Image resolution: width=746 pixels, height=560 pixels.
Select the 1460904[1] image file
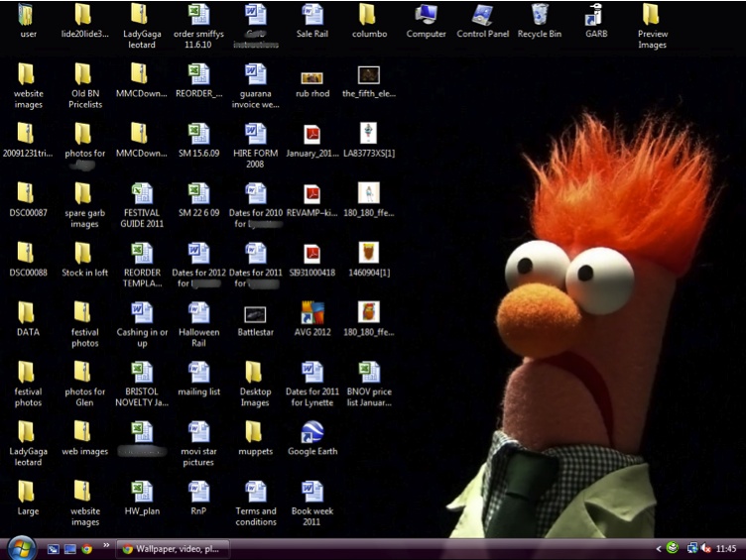click(x=369, y=260)
